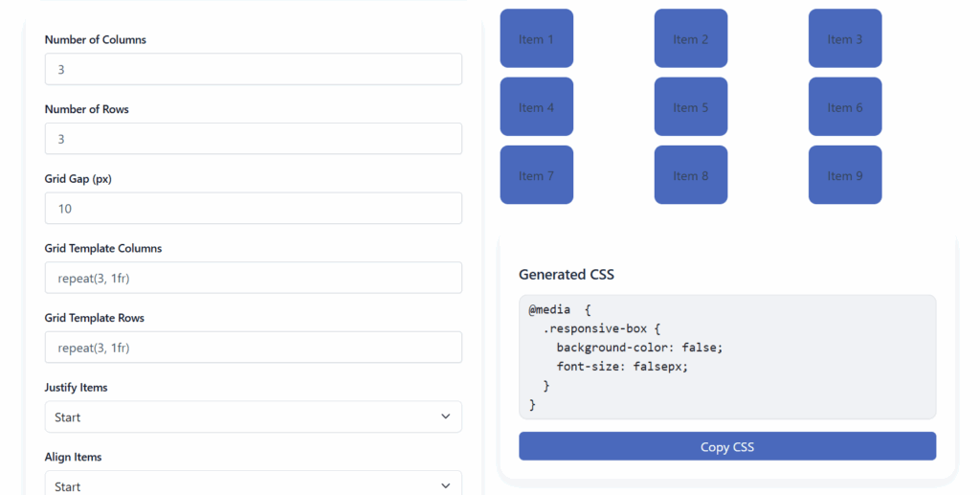This screenshot has height=495, width=980.
Task: Focus the Number of Rows field
Action: click(253, 139)
